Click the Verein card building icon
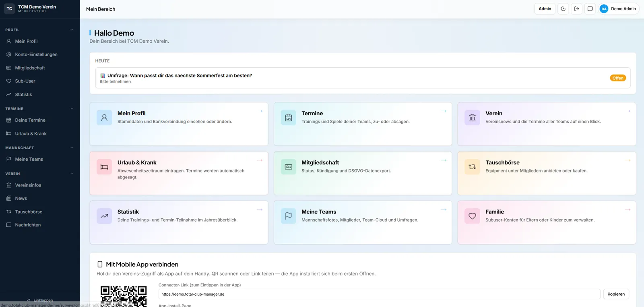The height and width of the screenshot is (307, 644). click(472, 118)
